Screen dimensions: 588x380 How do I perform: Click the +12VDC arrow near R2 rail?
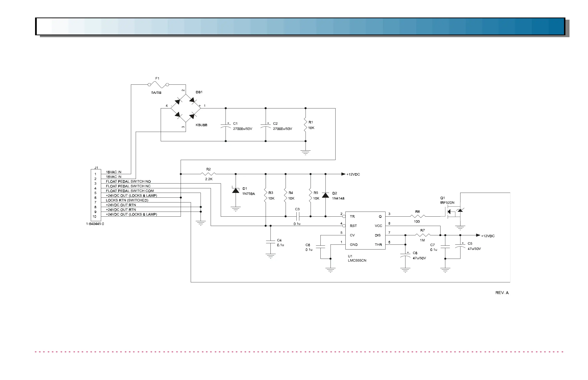point(343,174)
